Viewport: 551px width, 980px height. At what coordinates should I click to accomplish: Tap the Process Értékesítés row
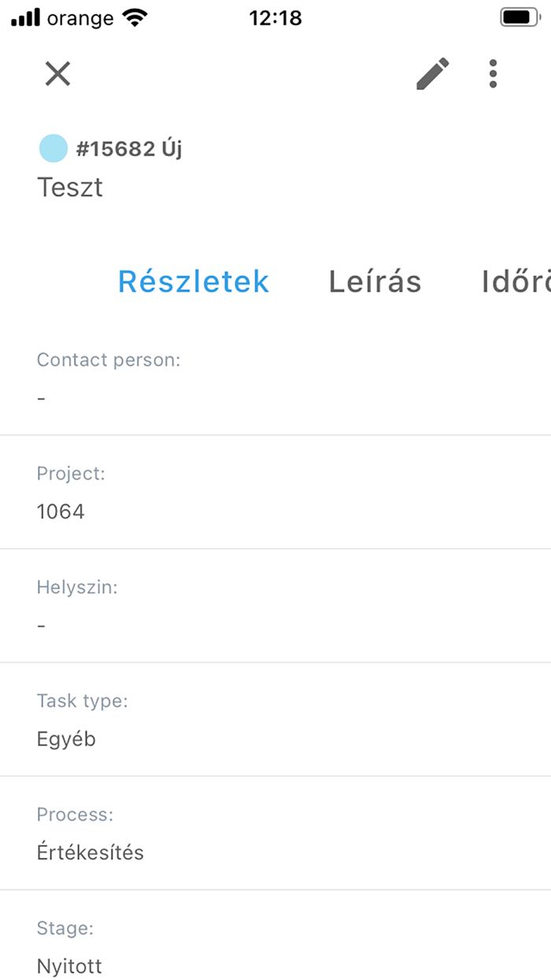(x=275, y=833)
